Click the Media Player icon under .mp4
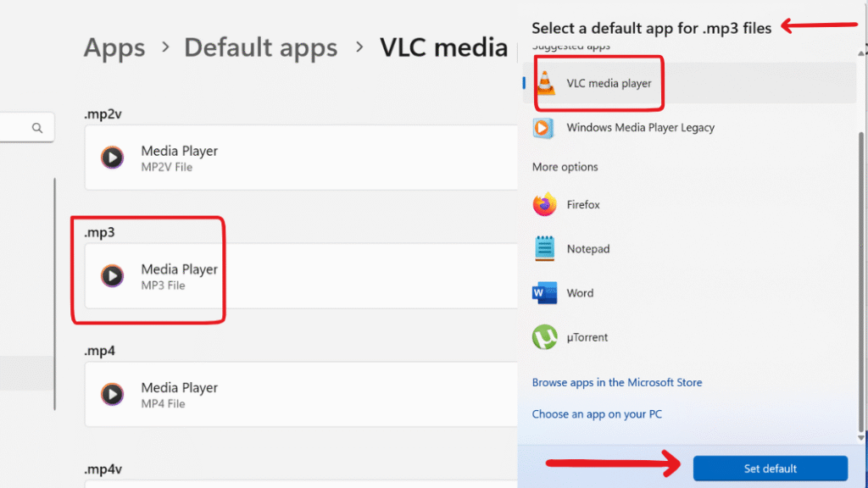This screenshot has height=488, width=868. 113,395
